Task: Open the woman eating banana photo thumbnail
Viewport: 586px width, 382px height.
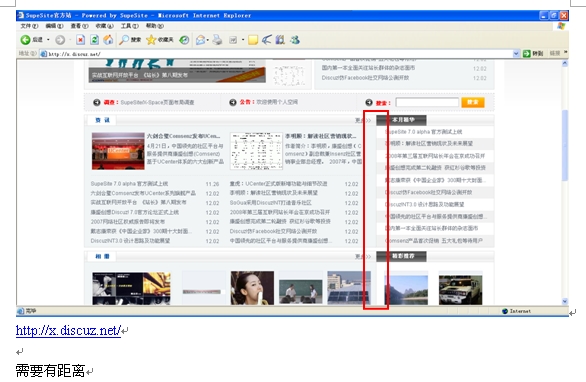Action: coord(252,288)
